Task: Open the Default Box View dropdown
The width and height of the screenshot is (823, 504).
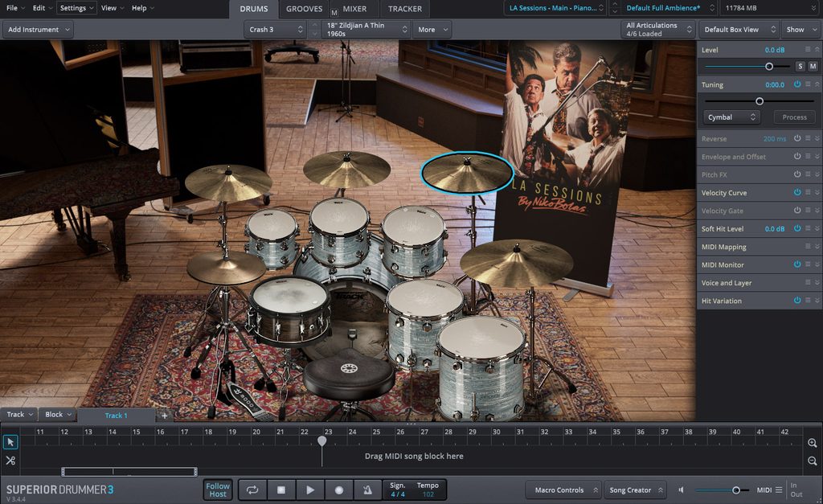Action: (x=739, y=30)
